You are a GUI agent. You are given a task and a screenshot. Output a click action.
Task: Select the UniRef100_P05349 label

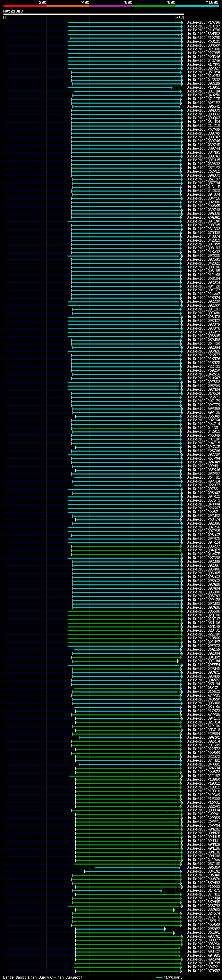tap(203, 435)
